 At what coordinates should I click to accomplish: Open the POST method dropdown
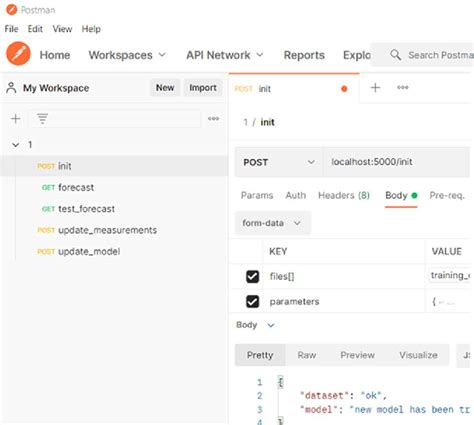[x=279, y=162]
